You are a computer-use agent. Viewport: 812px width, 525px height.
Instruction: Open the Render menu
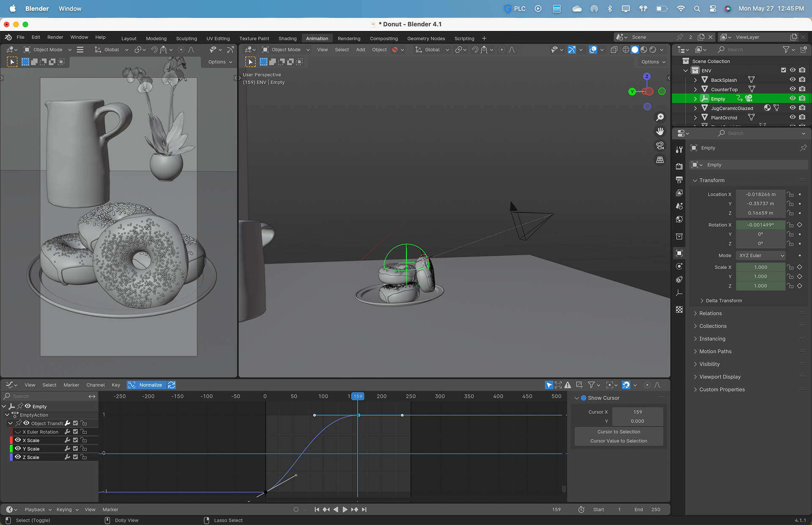[x=55, y=37]
